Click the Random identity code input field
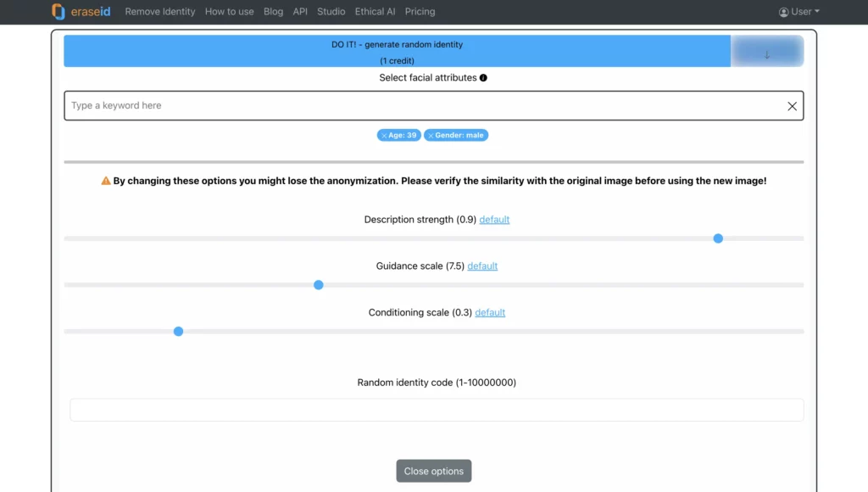868x492 pixels. pos(434,410)
